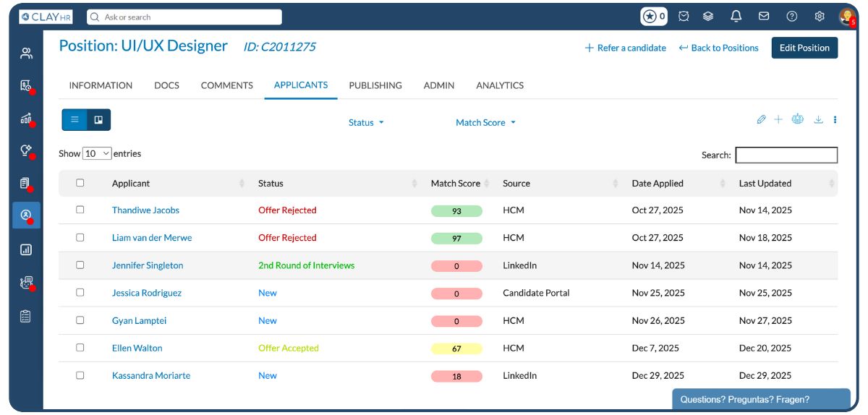
Task: Sort by the Status column header
Action: tap(338, 184)
